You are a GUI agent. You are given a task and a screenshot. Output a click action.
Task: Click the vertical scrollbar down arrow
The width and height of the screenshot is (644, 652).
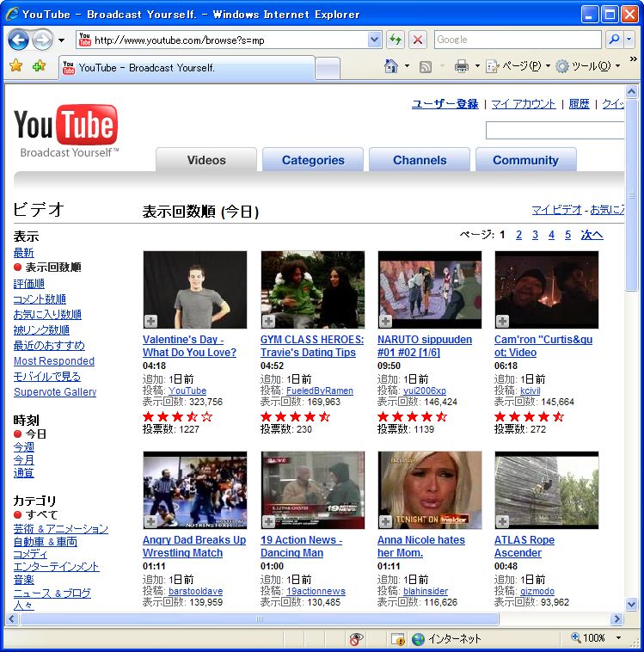tap(631, 604)
